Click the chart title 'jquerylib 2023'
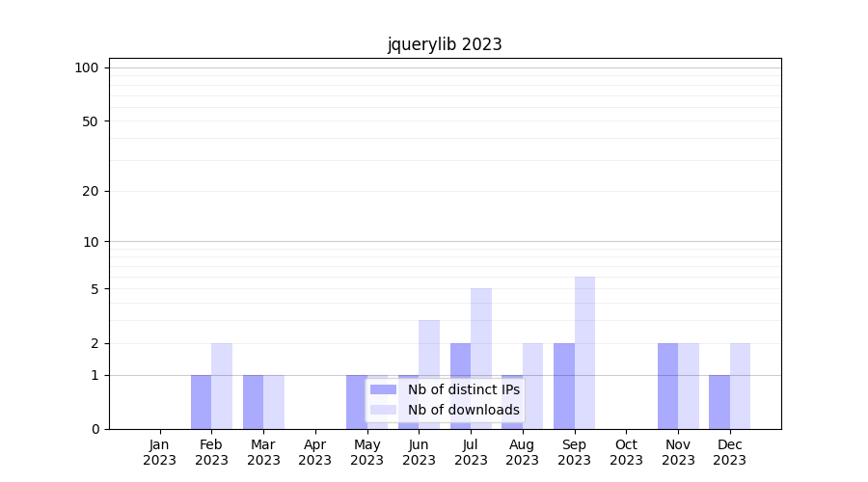868x482 pixels. pos(445,44)
